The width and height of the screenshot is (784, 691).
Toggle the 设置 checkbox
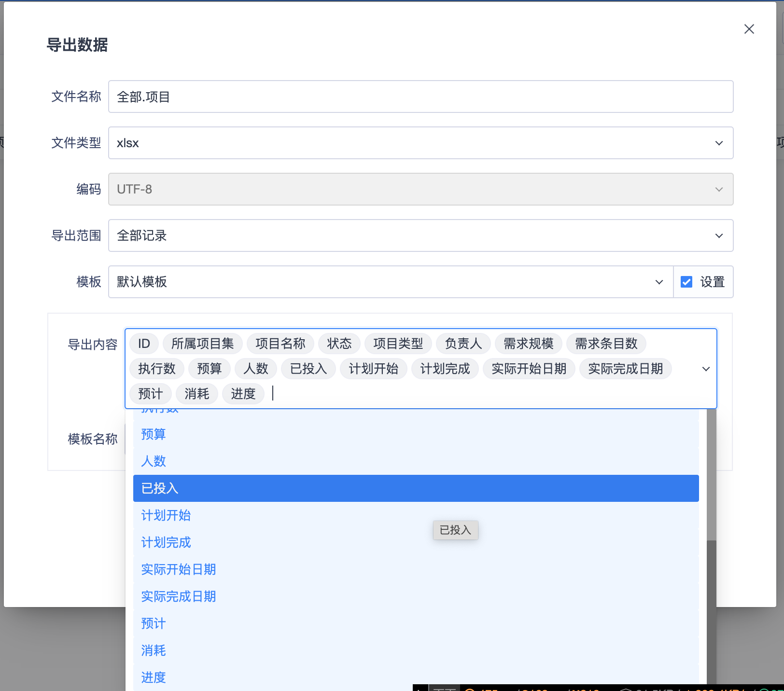point(686,282)
